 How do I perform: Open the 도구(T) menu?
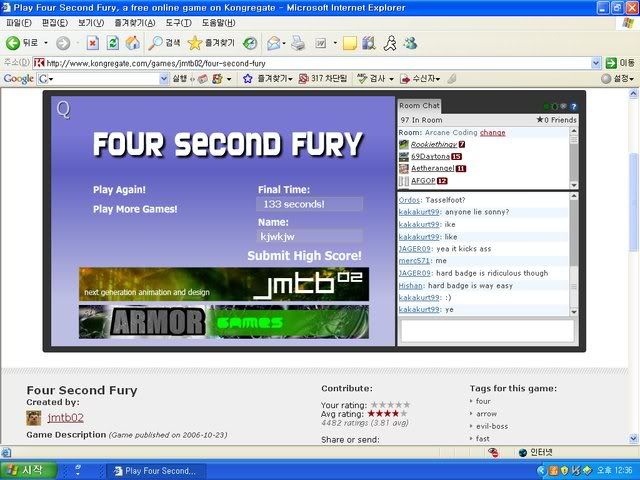179,23
